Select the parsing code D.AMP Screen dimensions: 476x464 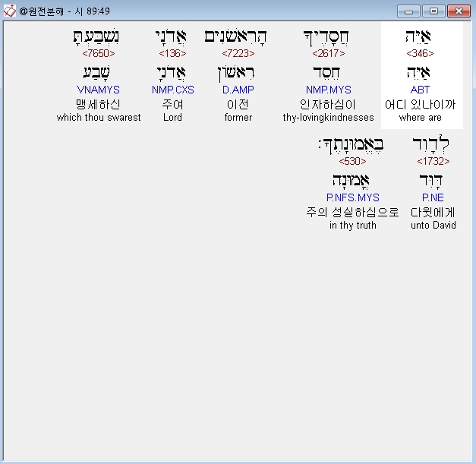click(238, 90)
